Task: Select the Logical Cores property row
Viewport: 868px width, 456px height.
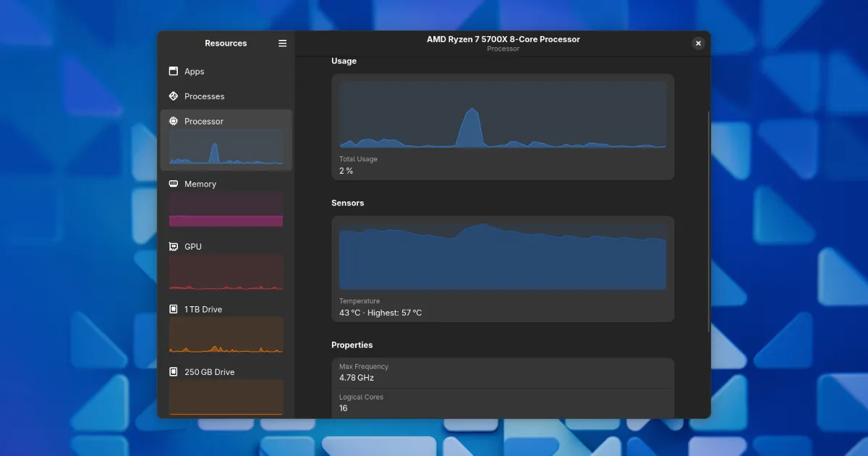Action: click(503, 403)
